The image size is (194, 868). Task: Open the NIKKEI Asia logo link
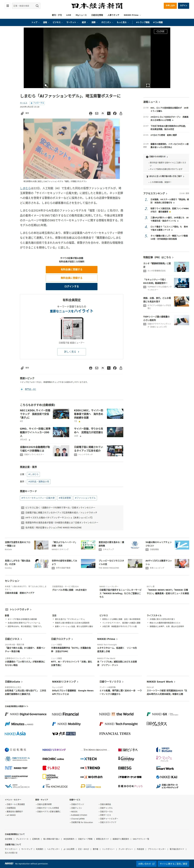pos(15,734)
